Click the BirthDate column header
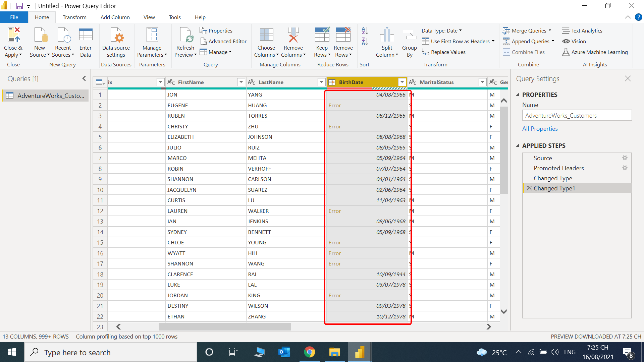Screen dimensions: 644x362 click(x=367, y=82)
